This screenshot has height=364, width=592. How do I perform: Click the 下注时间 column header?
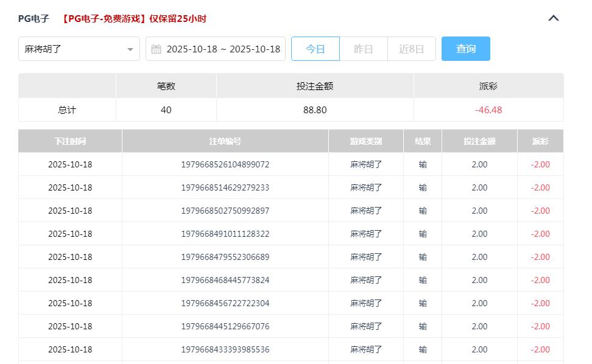tap(69, 141)
